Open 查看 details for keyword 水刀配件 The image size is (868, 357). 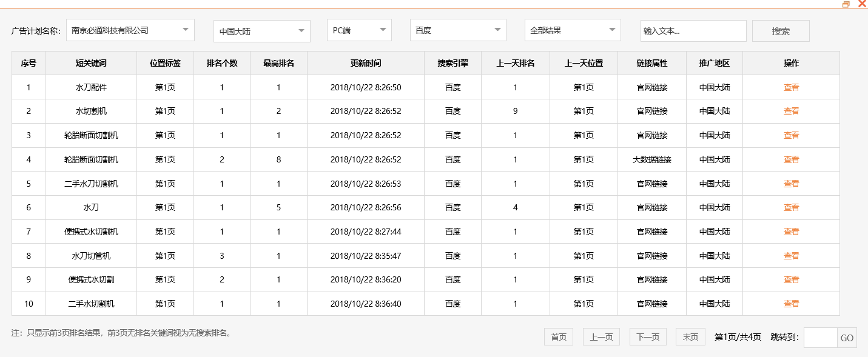click(791, 87)
